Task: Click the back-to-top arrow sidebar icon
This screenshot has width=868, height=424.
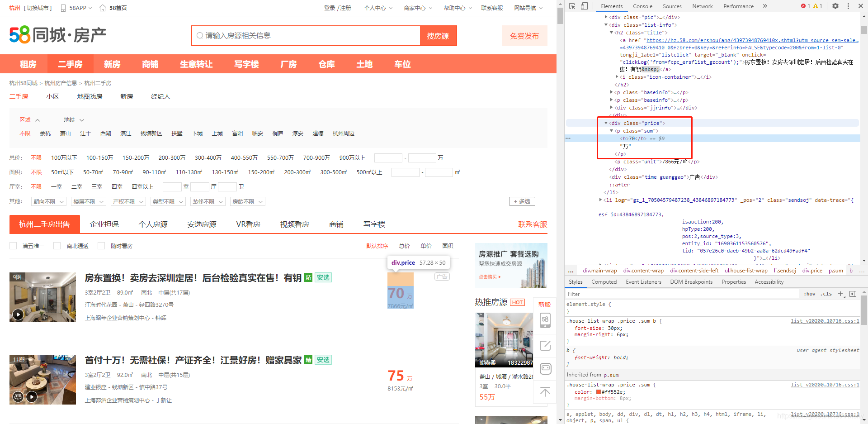Action: pos(545,391)
